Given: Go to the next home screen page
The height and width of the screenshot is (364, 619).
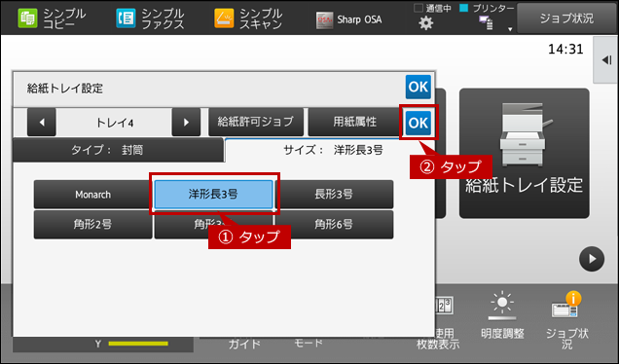Looking at the screenshot, I should click(592, 259).
